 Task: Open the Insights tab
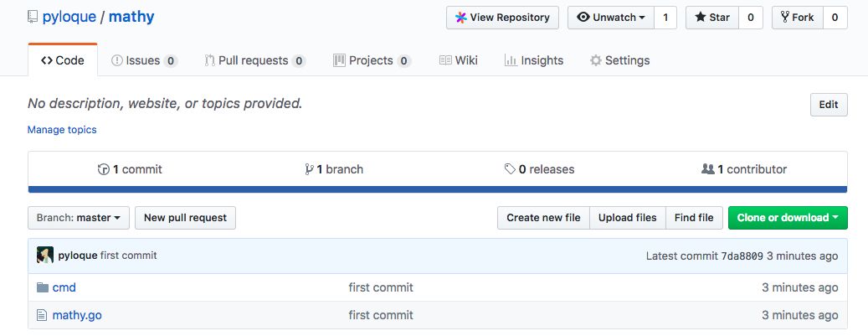click(x=534, y=60)
